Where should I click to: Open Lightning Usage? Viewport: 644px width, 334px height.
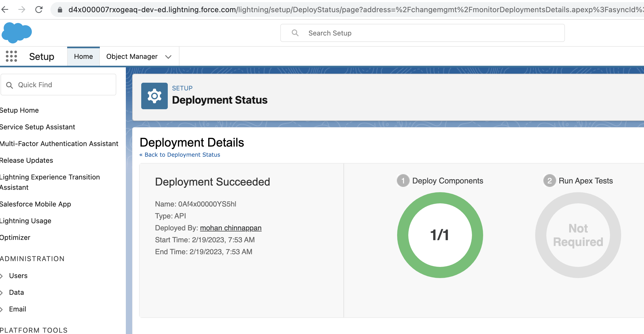point(25,221)
